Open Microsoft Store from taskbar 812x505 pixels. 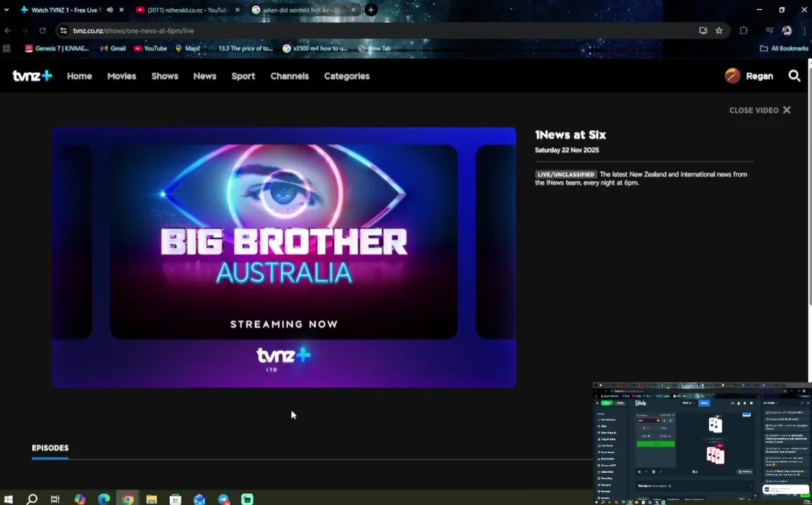pyautogui.click(x=175, y=499)
